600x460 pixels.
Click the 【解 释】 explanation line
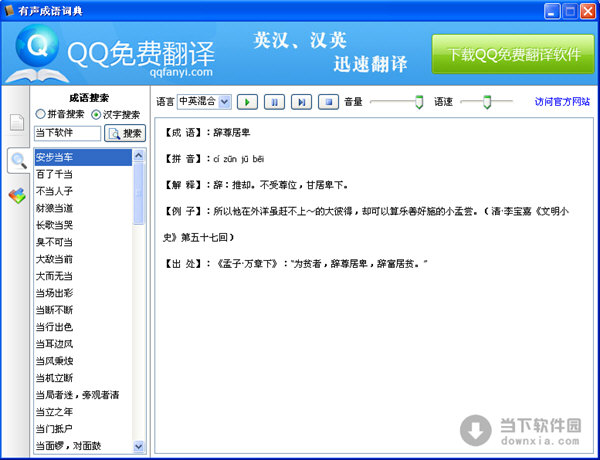(x=256, y=185)
